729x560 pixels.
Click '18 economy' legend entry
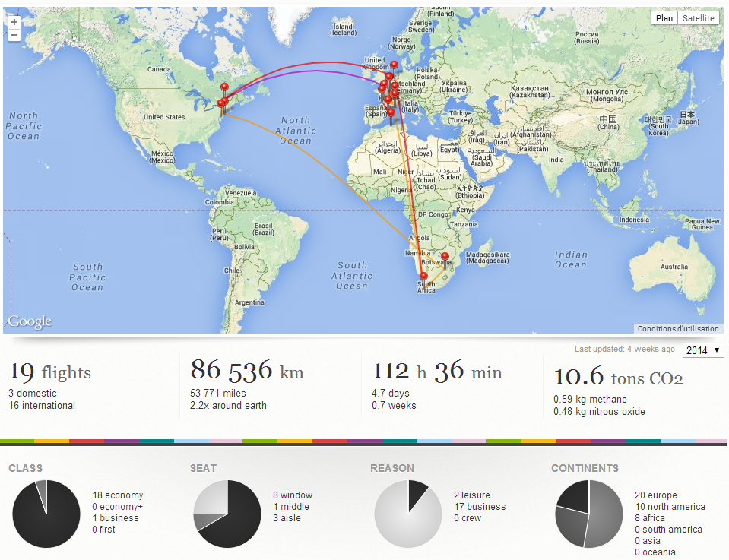[x=118, y=495]
